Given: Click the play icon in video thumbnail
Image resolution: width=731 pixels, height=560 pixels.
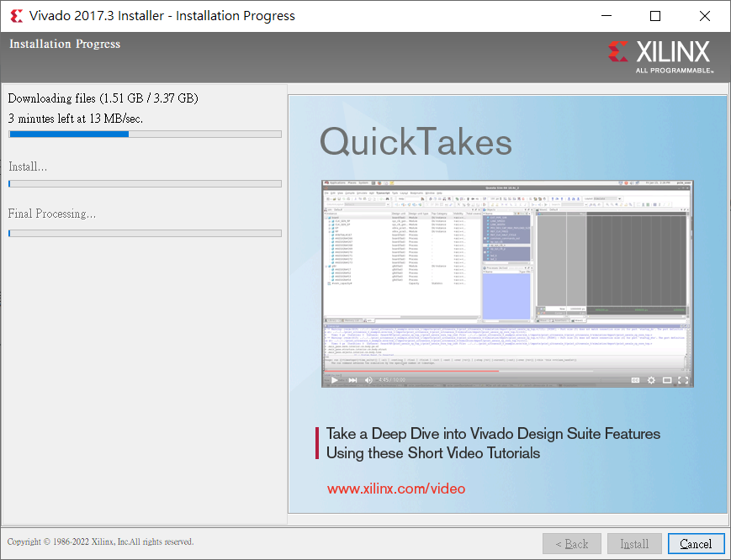Looking at the screenshot, I should pyautogui.click(x=334, y=380).
